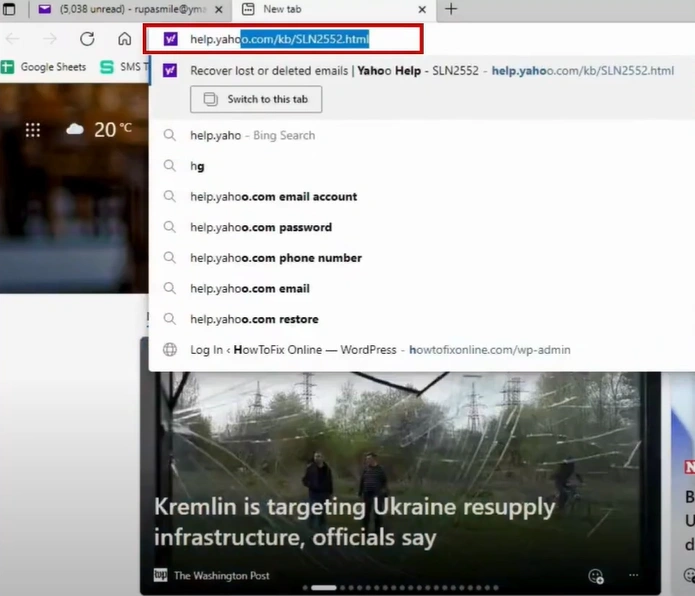Select the 'hg' search suggestion
695x596 pixels.
[x=422, y=166]
